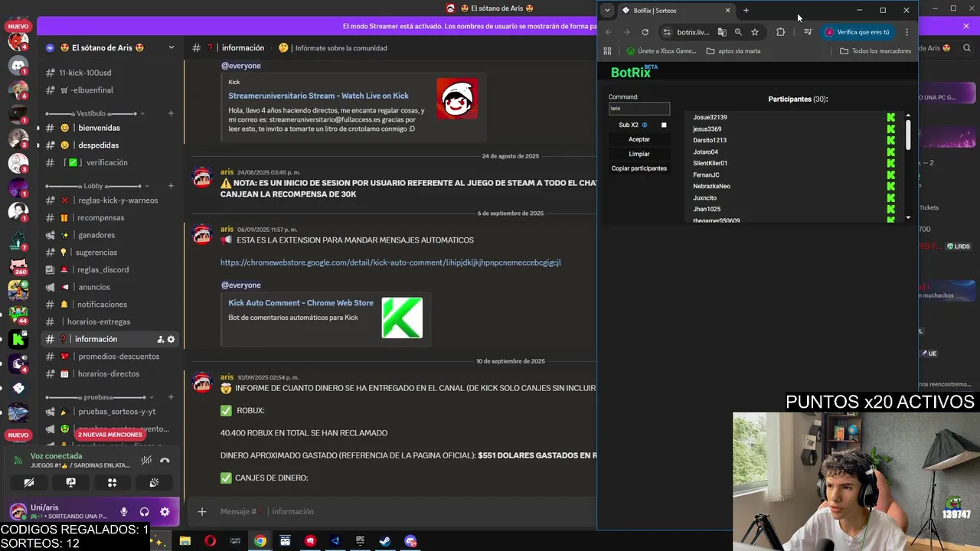Click the Limpiar button in BotRix

tap(639, 154)
